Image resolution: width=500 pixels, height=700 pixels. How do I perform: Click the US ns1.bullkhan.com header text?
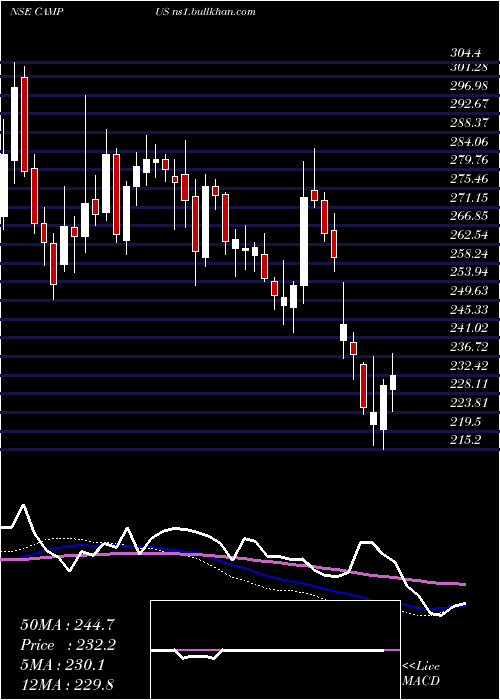[205, 12]
